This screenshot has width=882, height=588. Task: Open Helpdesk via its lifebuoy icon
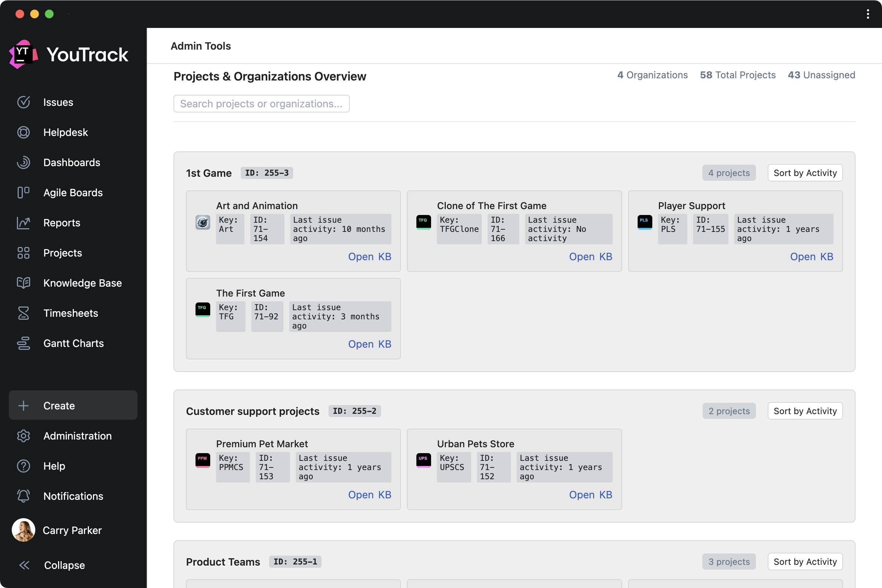(23, 132)
